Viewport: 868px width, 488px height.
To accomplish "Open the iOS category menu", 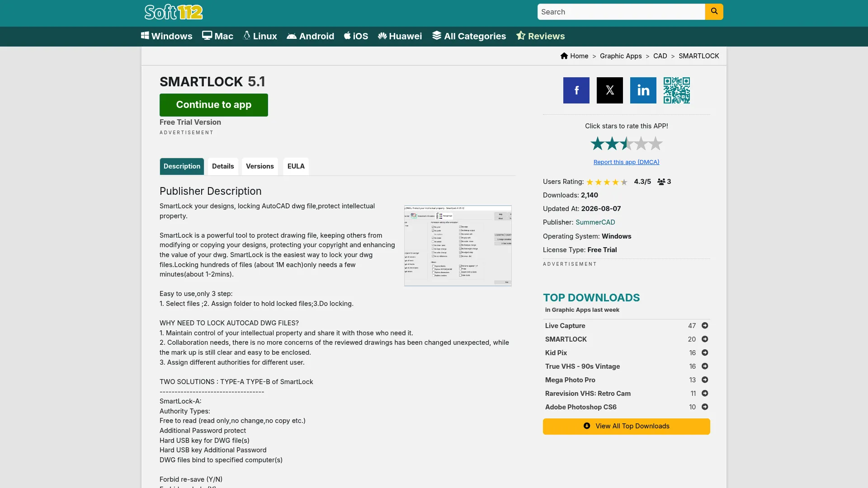I will 356,36.
